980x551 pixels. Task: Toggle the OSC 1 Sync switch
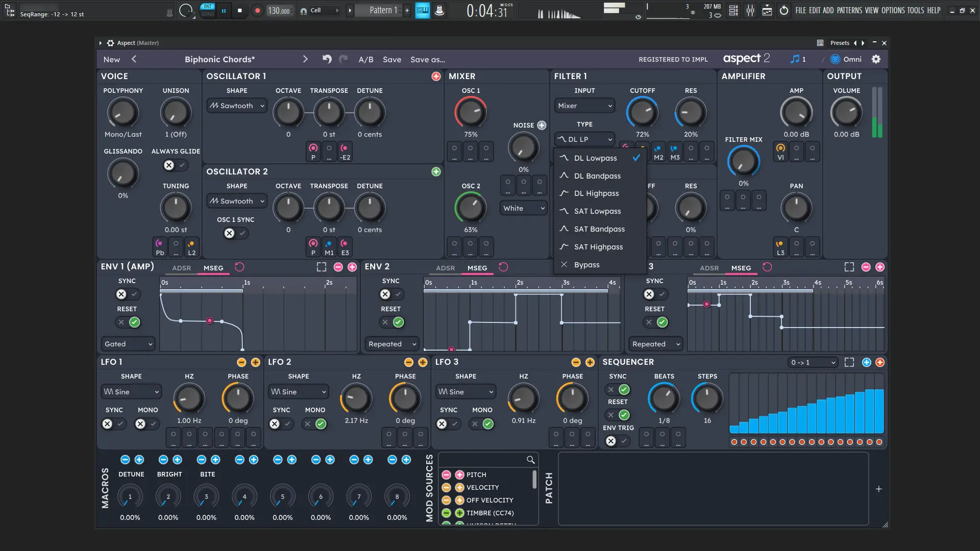pos(235,233)
